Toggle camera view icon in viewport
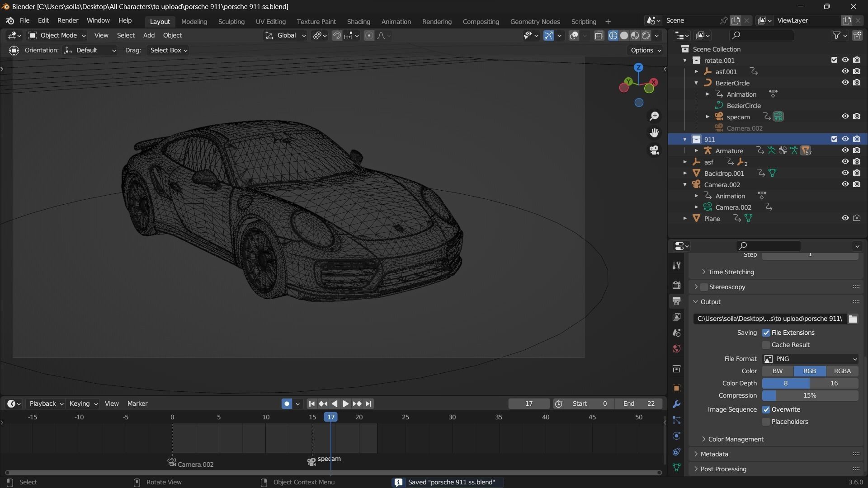Screen dimensions: 868x488 click(x=654, y=150)
